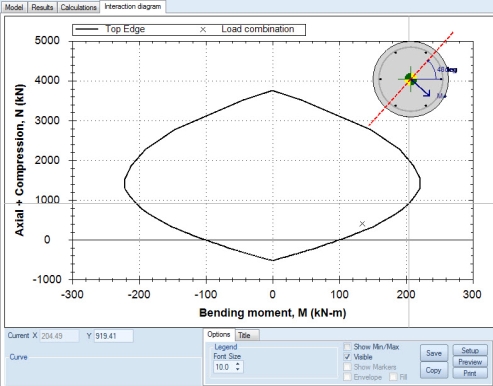Switch to the Model tab
Viewport: 493px width, 386px height.
pos(14,7)
